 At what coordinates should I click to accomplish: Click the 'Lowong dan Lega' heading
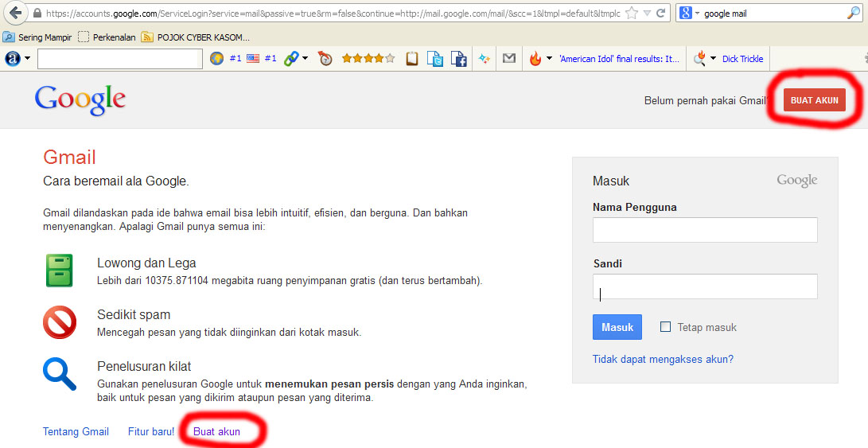point(146,263)
